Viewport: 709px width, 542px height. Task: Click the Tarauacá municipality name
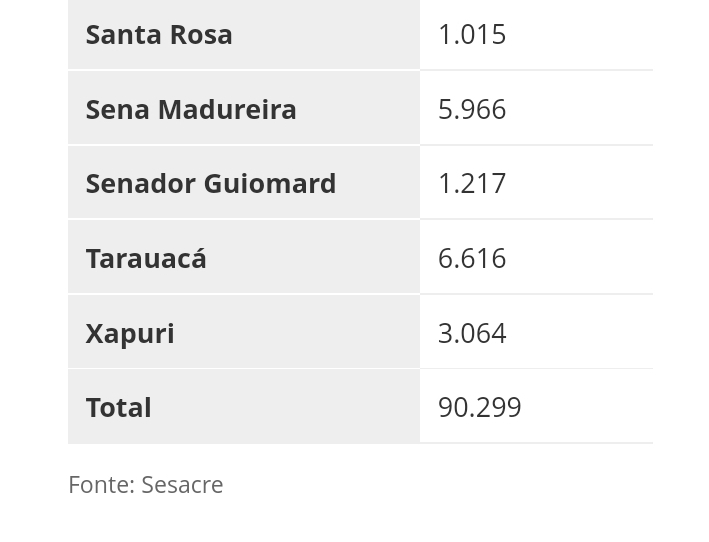(x=146, y=258)
